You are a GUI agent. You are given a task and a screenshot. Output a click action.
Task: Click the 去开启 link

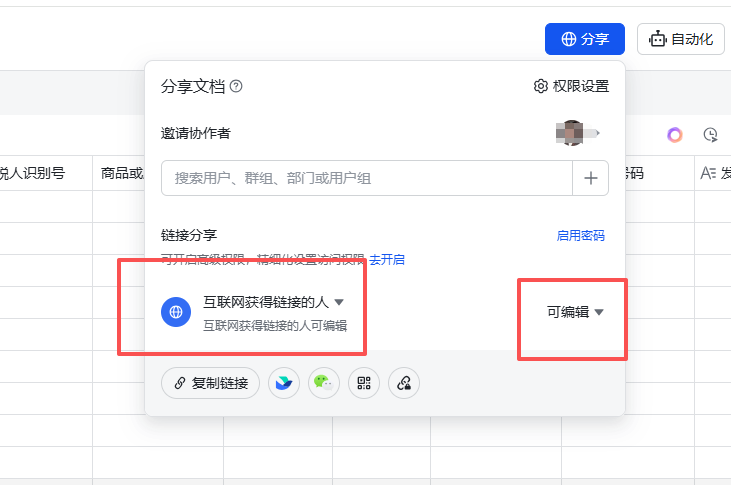click(x=387, y=259)
